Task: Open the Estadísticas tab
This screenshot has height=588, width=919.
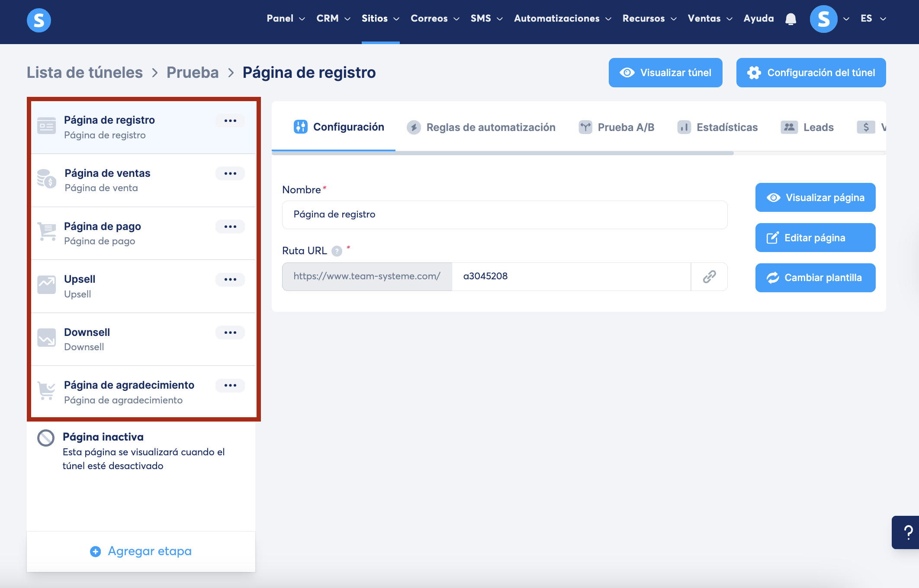Action: coord(717,128)
